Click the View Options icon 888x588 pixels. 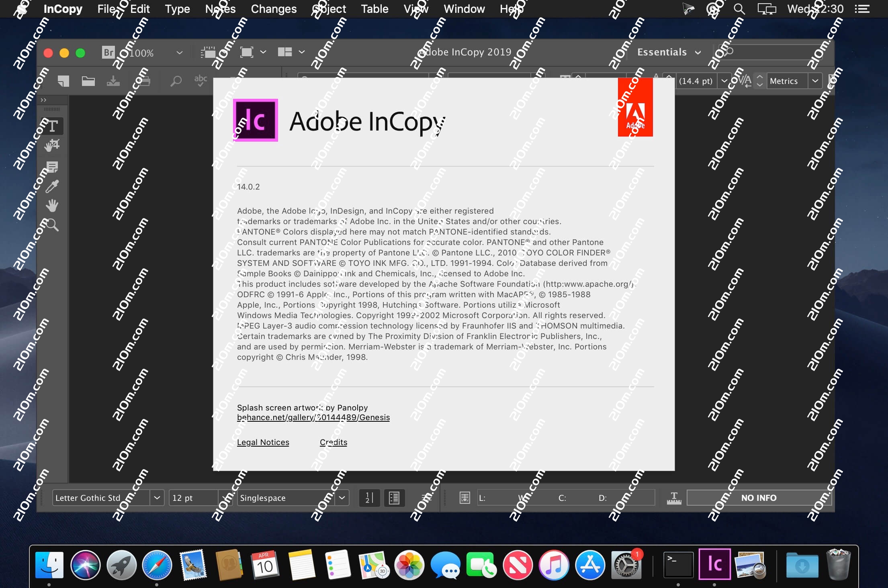[x=208, y=52]
